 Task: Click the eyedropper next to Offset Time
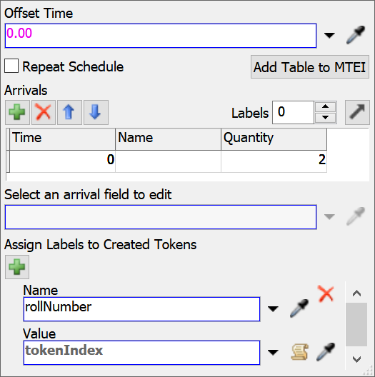click(356, 35)
